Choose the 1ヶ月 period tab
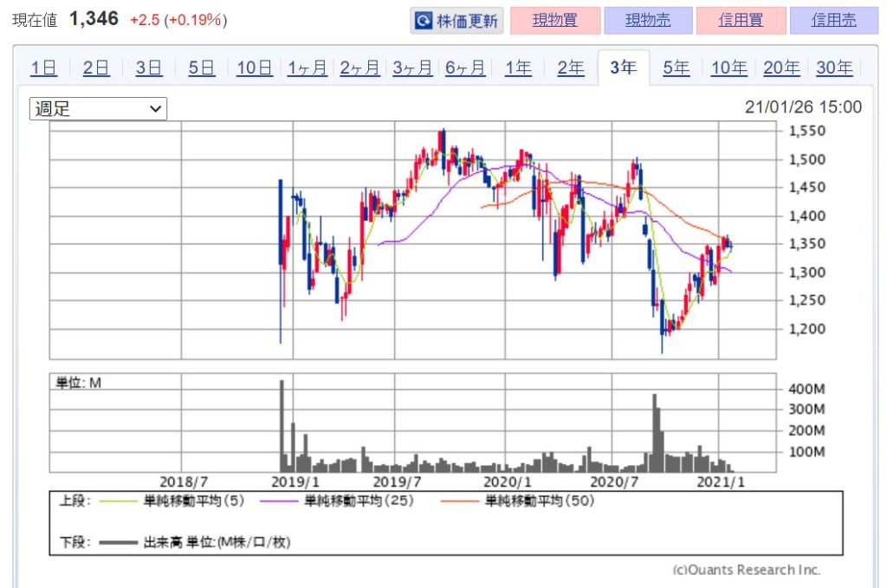This screenshot has width=887, height=588. coord(307,68)
